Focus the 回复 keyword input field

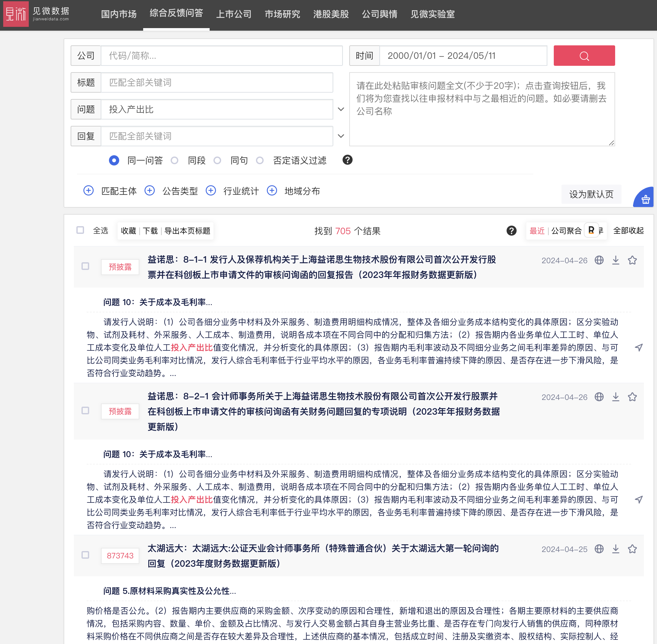(217, 136)
